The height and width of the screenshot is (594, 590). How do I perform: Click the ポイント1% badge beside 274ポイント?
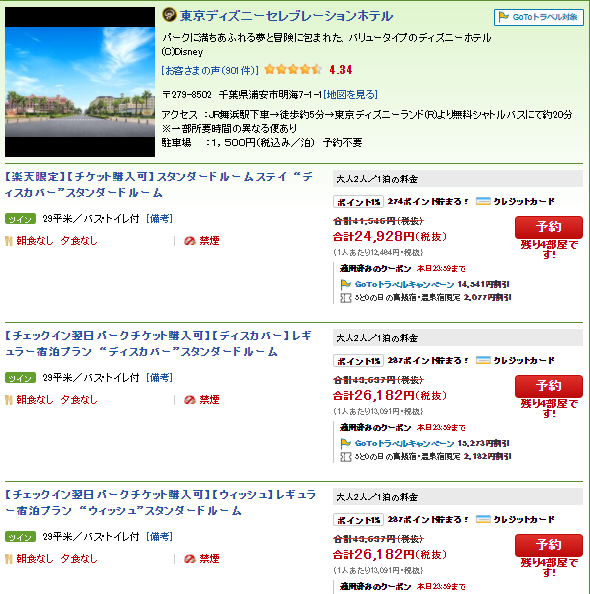[x=358, y=202]
